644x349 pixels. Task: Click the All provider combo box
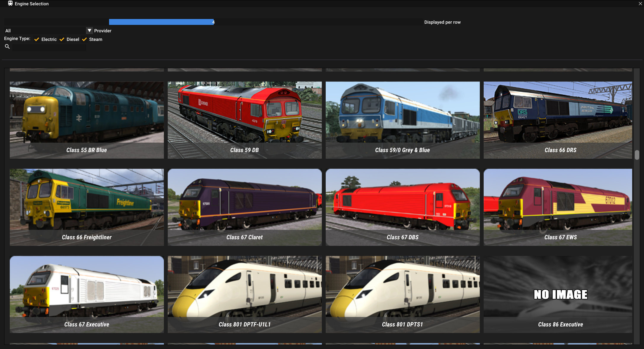[44, 31]
